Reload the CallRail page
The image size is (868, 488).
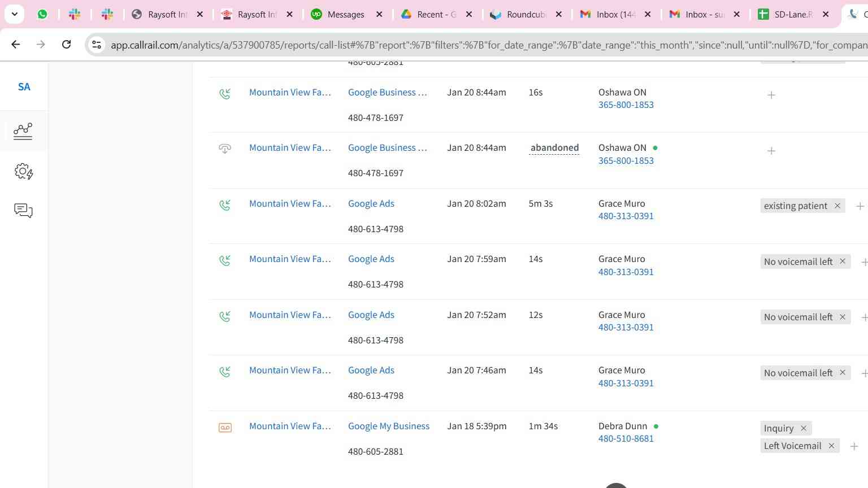pyautogui.click(x=66, y=44)
